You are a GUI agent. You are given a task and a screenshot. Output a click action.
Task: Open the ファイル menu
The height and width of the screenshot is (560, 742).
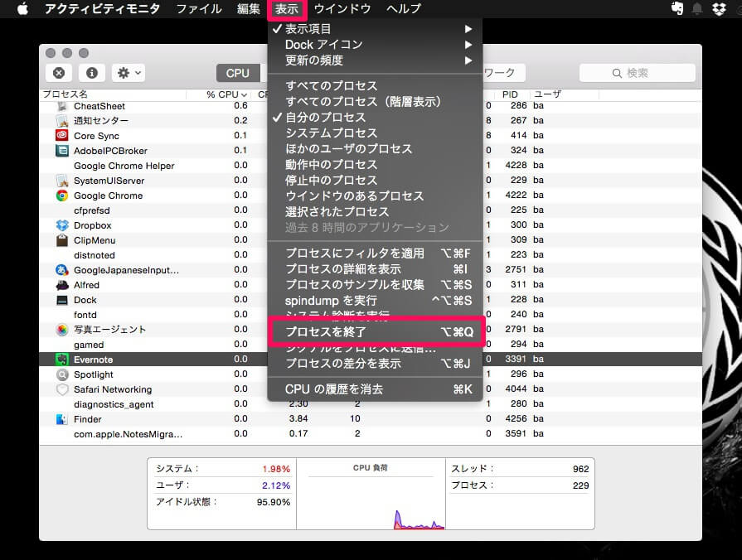199,8
